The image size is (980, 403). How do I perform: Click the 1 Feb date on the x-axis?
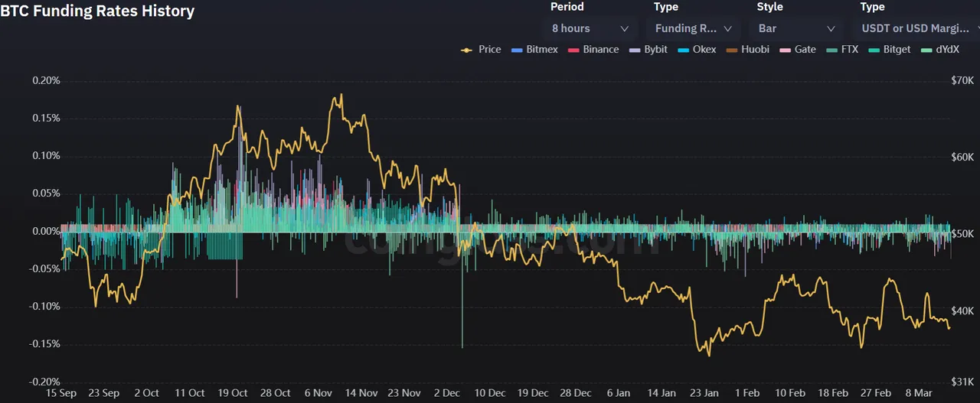coord(747,393)
